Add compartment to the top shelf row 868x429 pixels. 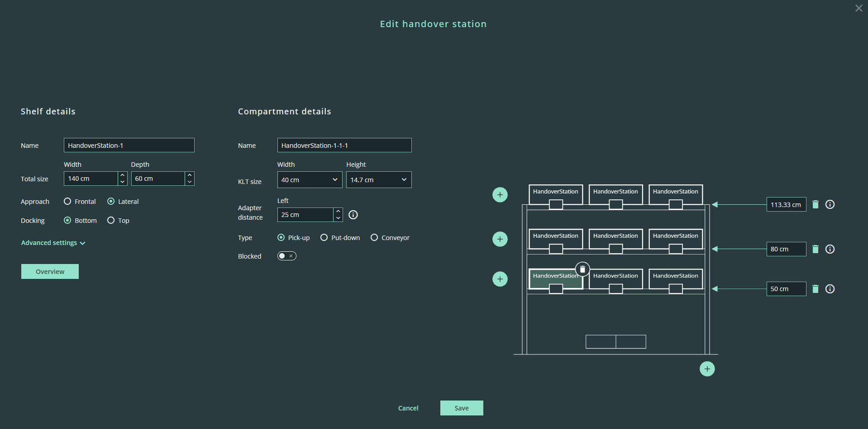click(500, 195)
